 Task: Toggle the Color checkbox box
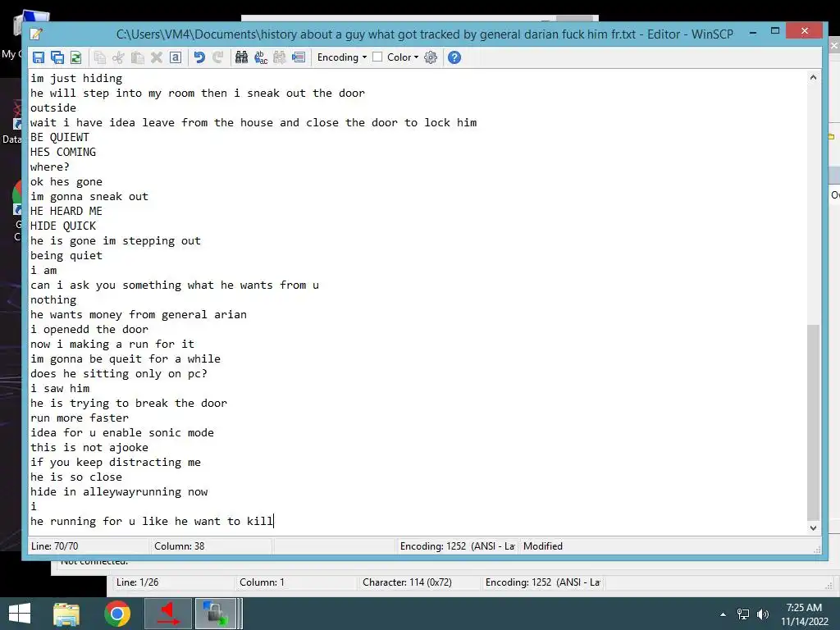click(377, 57)
